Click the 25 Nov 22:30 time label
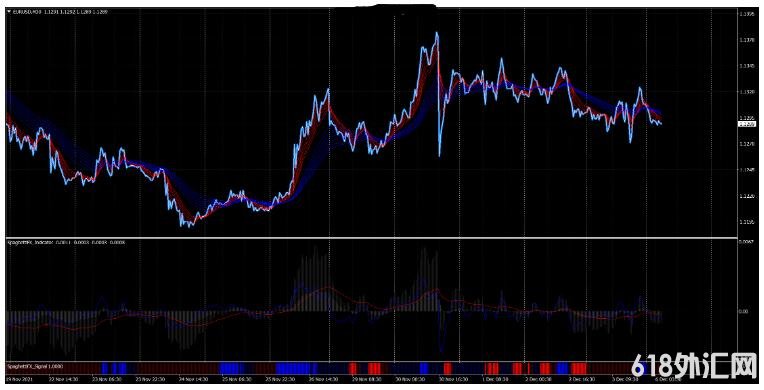This screenshot has width=764, height=390. [x=280, y=379]
